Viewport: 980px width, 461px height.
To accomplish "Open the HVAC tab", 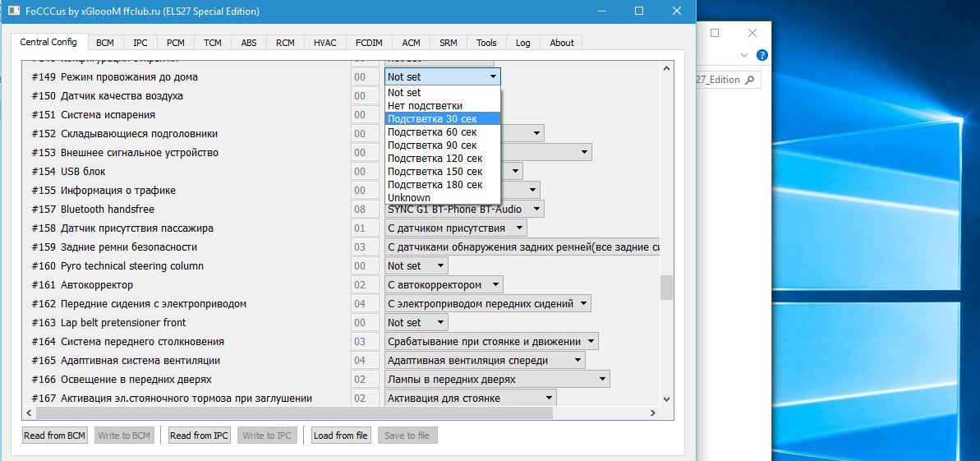I will click(x=324, y=43).
